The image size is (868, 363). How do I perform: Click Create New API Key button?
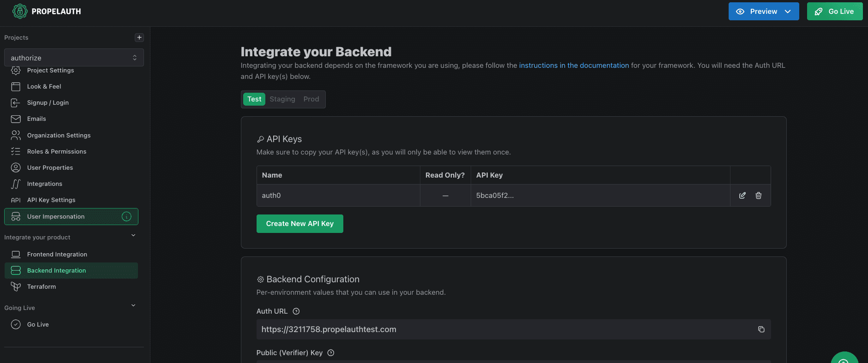pos(299,224)
